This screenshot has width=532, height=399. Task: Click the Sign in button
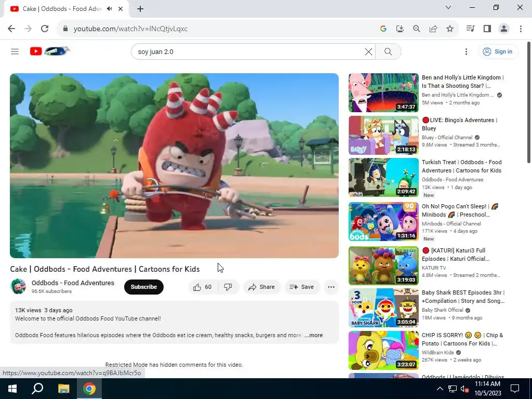click(498, 51)
